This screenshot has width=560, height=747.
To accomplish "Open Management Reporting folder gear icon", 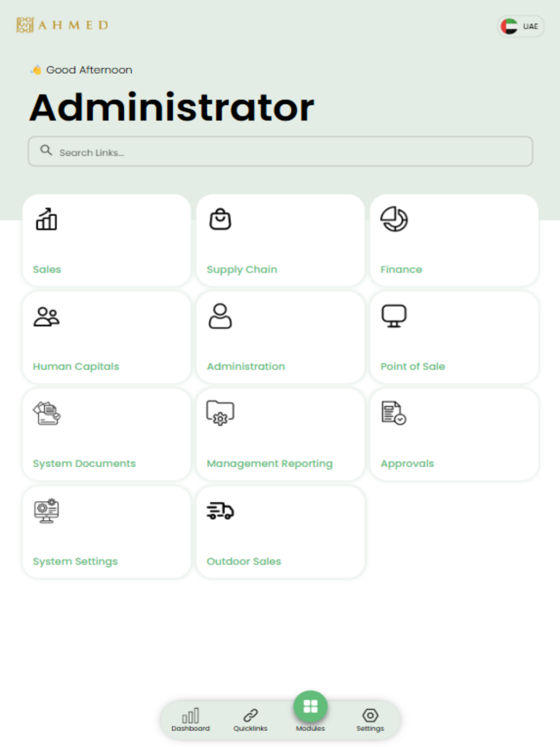I will 220,413.
